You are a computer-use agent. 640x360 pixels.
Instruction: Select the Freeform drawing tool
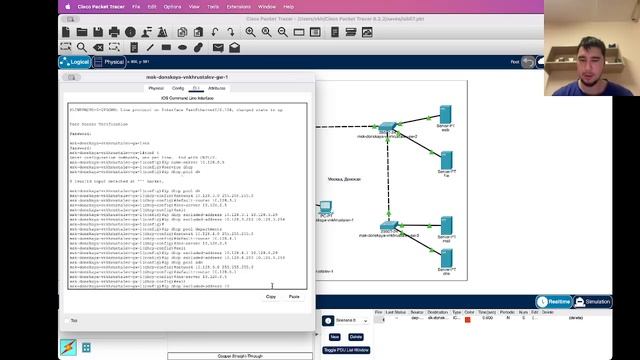pyautogui.click(x=198, y=47)
